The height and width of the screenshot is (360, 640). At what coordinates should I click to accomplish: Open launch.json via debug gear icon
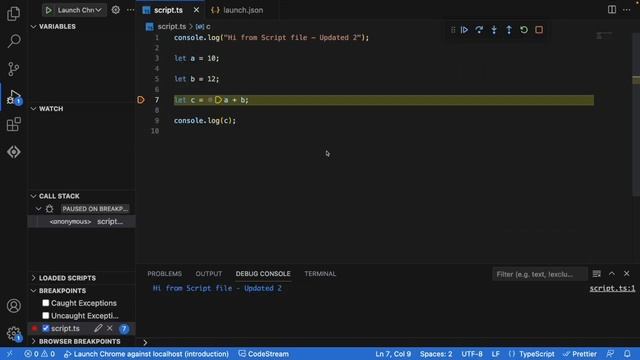click(x=116, y=10)
